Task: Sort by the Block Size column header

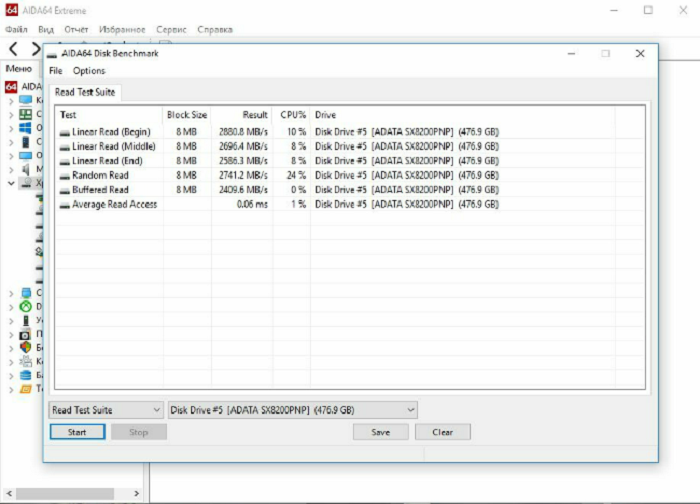Action: pyautogui.click(x=187, y=115)
